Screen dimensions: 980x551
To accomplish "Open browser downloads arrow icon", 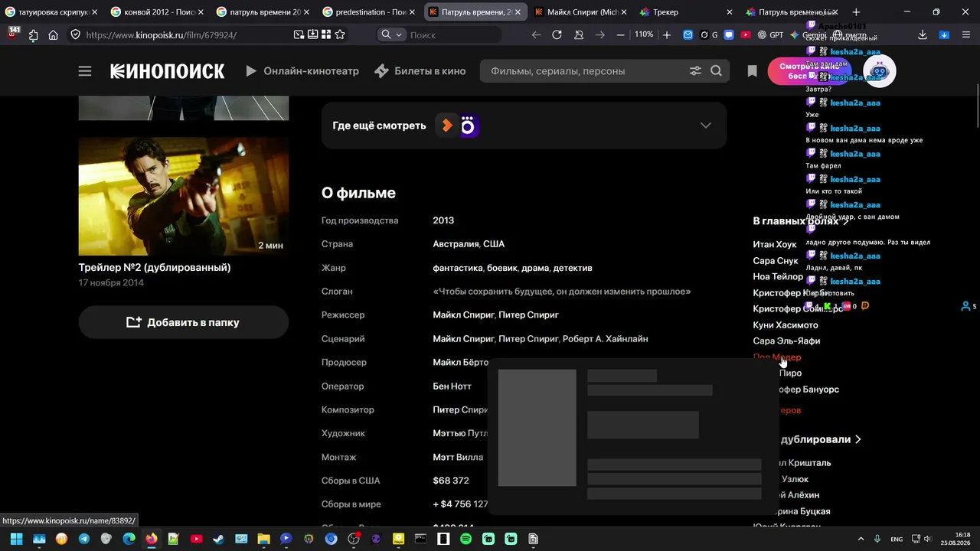I will click(x=923, y=35).
